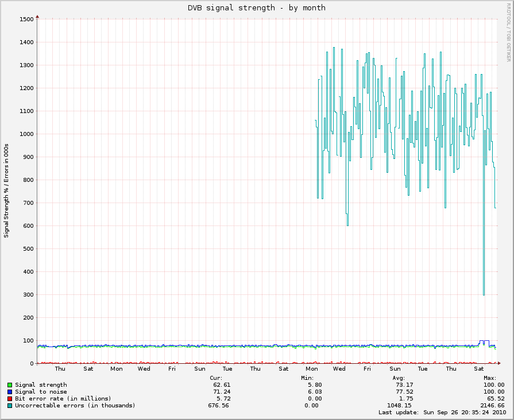Click the 'Last update' timestamp text
This screenshot has height=420, width=514.
442,412
